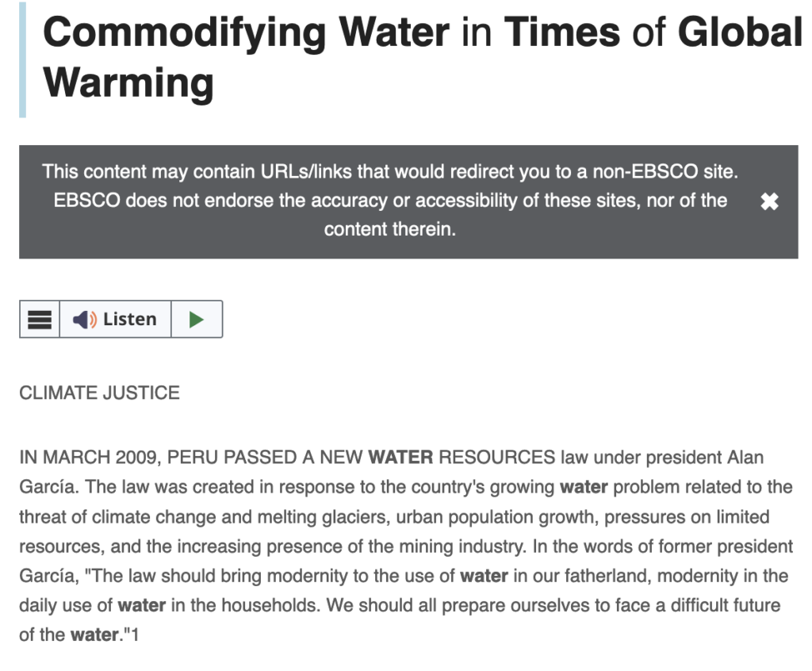The image size is (812, 671).
Task: Click the light blue bar beside title
Action: pos(22,59)
